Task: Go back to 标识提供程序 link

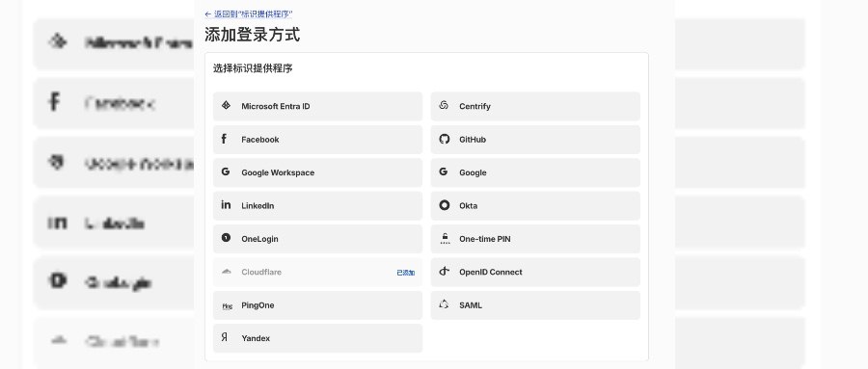Action: coord(249,13)
